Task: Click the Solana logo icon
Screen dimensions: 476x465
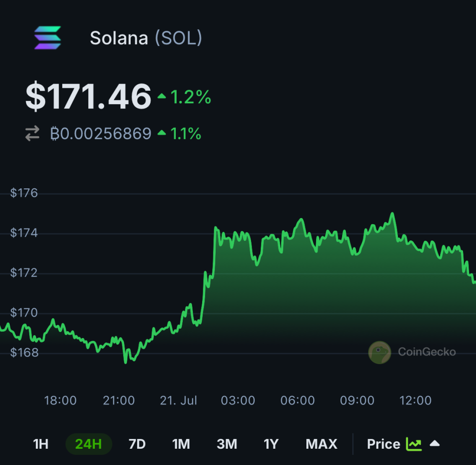Action: tap(48, 38)
